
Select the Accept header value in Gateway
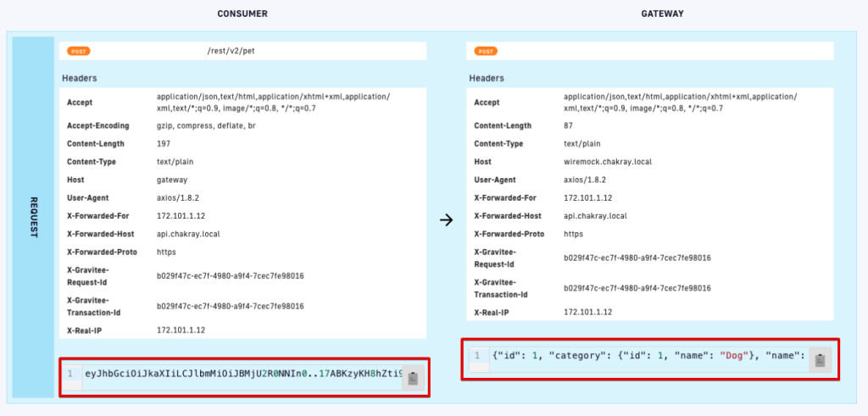click(x=681, y=103)
